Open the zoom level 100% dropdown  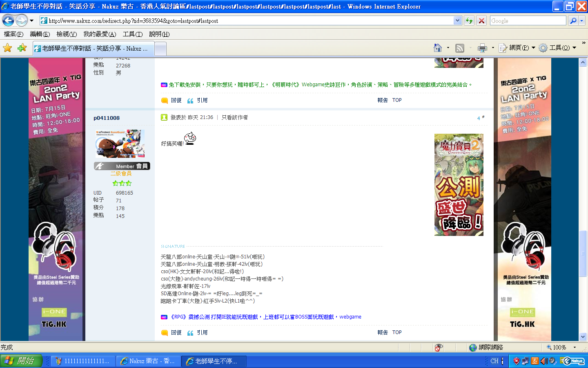[x=575, y=348]
